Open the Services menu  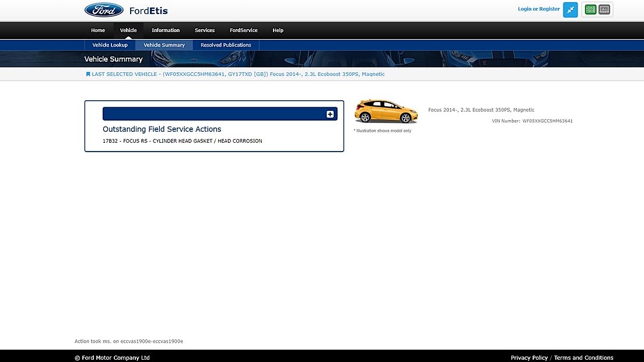[205, 30]
